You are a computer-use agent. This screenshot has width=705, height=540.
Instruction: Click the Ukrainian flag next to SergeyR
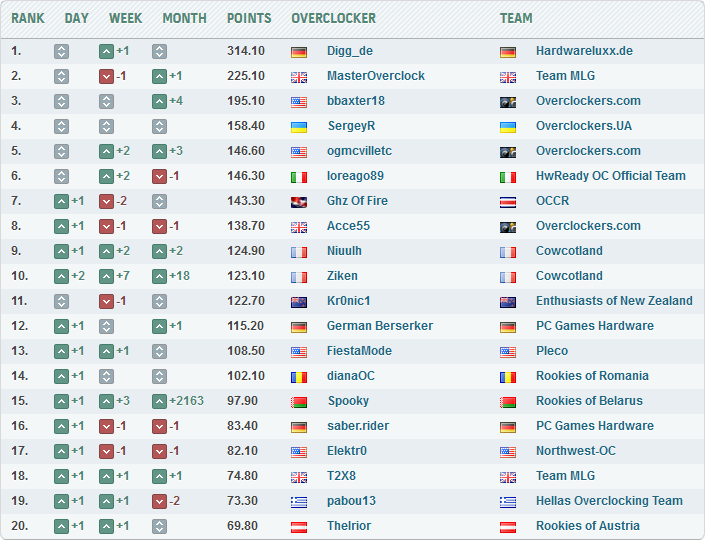pos(299,126)
